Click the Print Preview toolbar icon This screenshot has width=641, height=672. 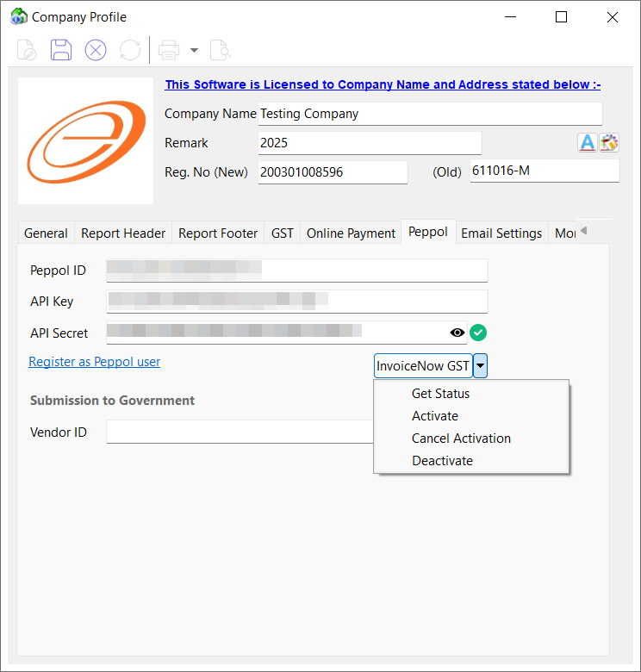pos(220,50)
